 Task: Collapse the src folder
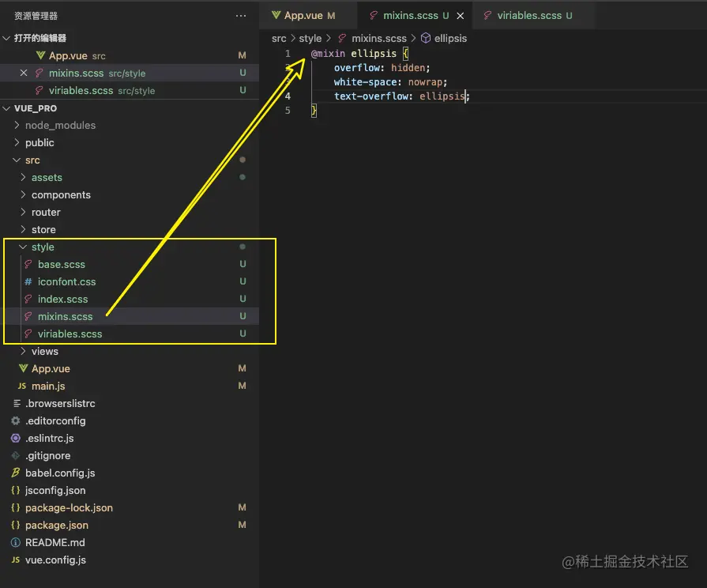point(17,160)
